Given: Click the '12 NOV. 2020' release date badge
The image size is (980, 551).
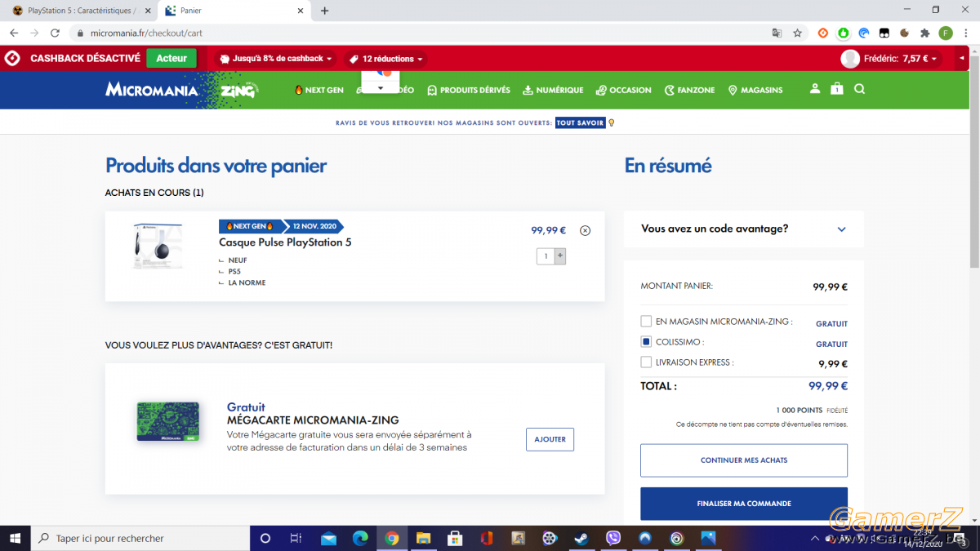Looking at the screenshot, I should pyautogui.click(x=313, y=226).
